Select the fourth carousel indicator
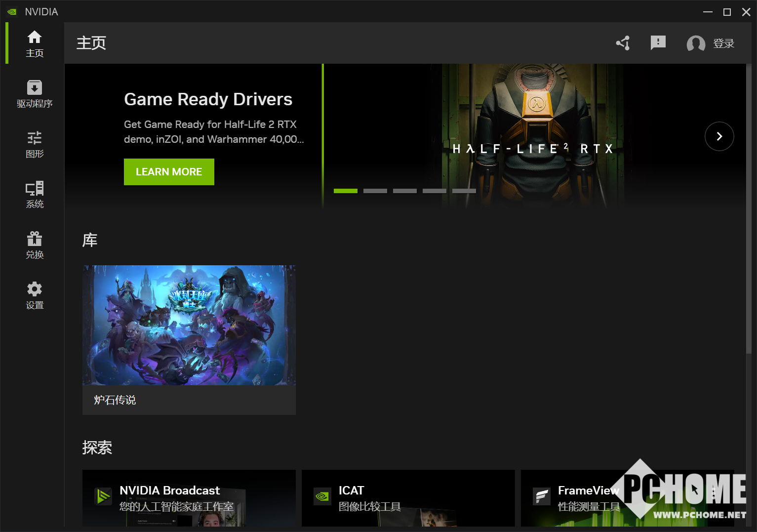Screen dimensions: 757x532 (435, 191)
